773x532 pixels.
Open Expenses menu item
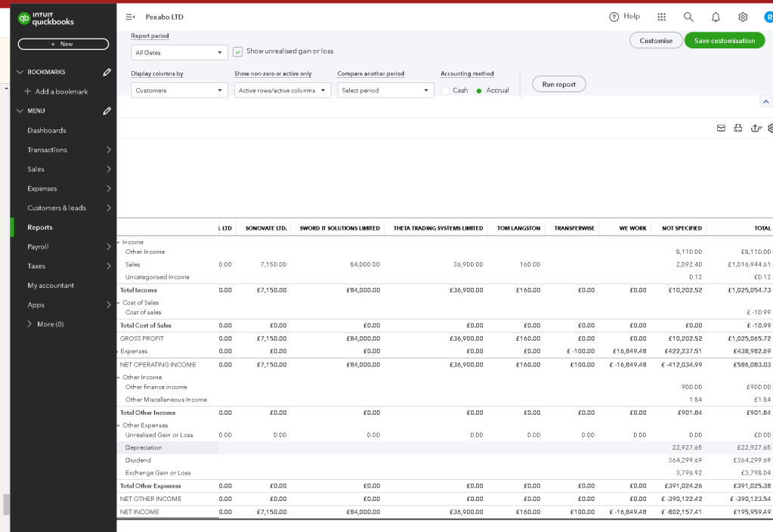(x=42, y=188)
